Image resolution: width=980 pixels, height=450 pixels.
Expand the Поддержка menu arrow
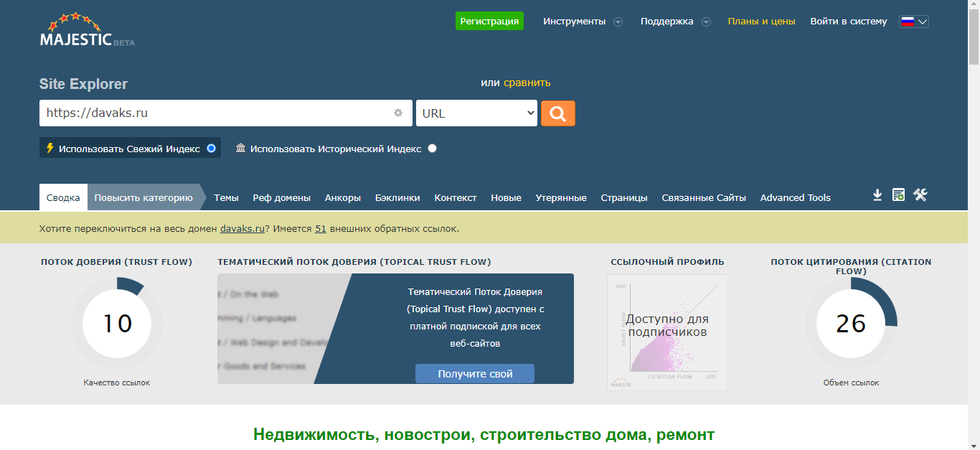(x=706, y=22)
